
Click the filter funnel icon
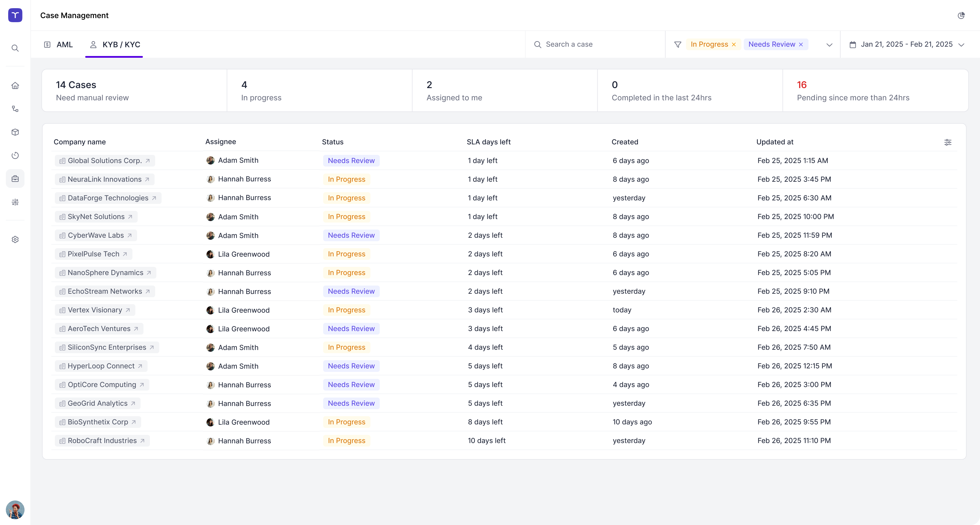pyautogui.click(x=678, y=45)
